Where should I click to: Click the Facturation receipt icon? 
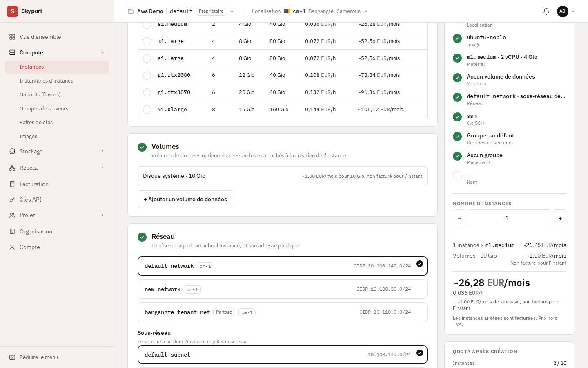coord(12,184)
